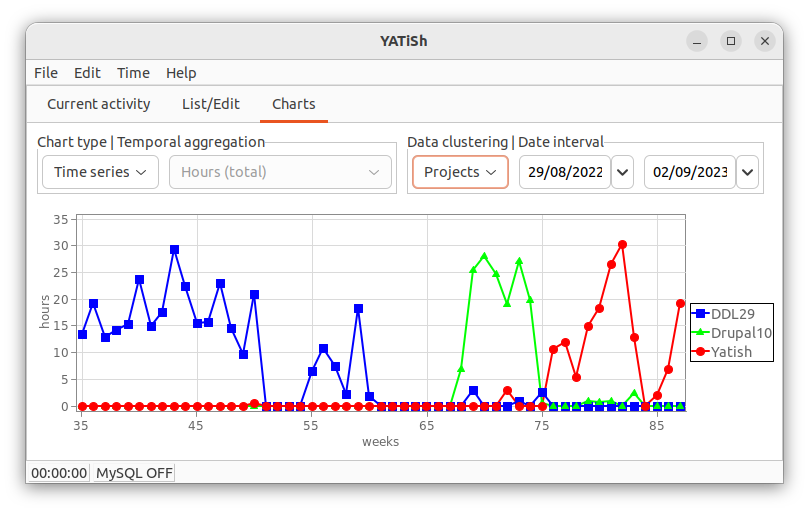Open calendar arrow beside 29/08/2022 date
Screen dimensions: 809x512
tap(623, 172)
